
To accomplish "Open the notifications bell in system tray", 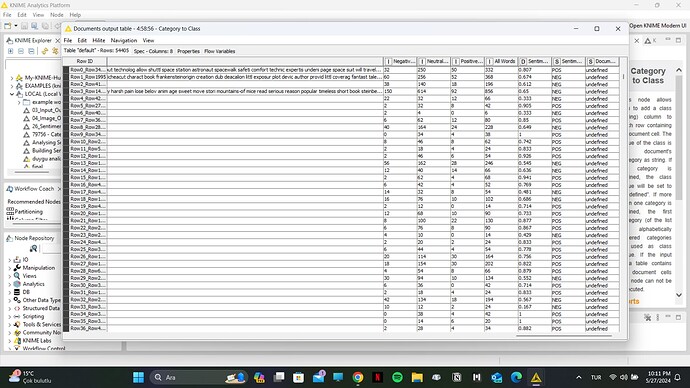I will click(x=678, y=377).
